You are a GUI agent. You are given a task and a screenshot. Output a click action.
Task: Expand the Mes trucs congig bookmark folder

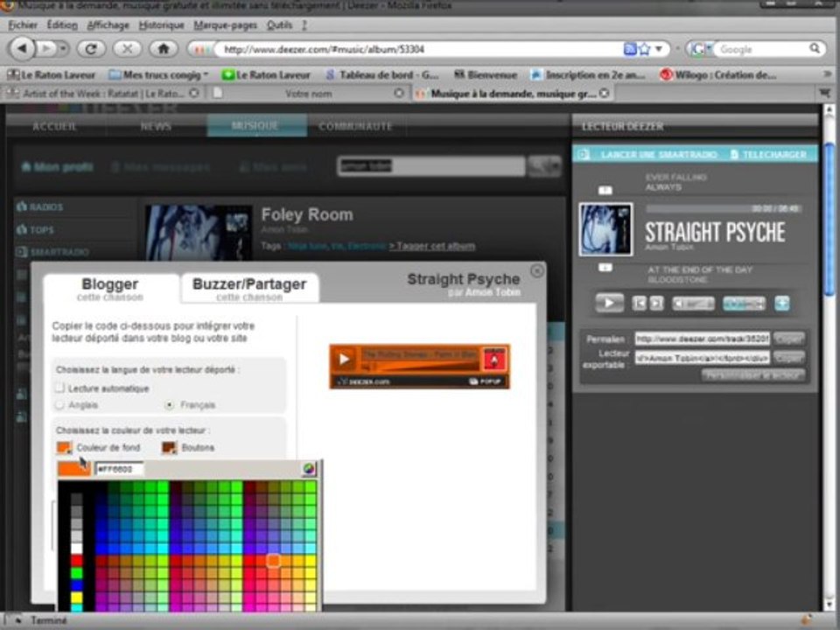158,74
